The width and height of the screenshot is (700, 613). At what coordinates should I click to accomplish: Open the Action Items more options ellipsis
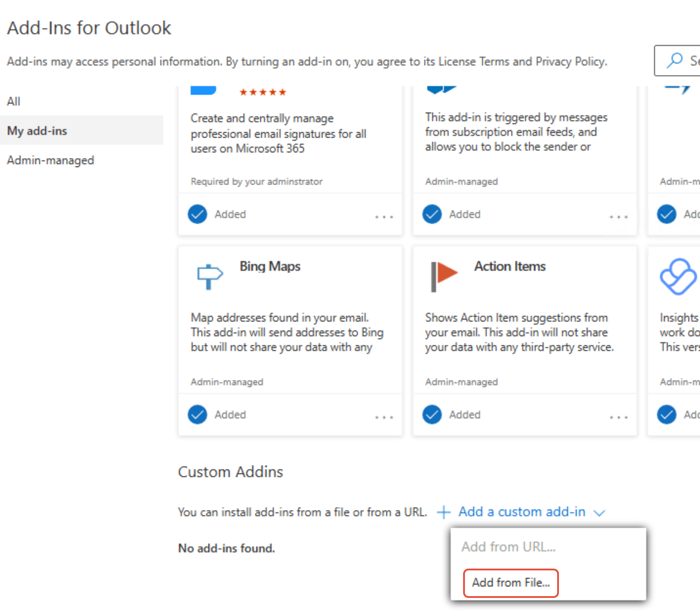click(x=619, y=417)
